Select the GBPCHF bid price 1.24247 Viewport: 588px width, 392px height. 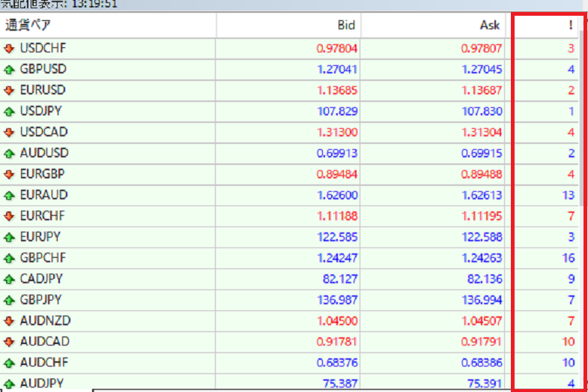[336, 258]
